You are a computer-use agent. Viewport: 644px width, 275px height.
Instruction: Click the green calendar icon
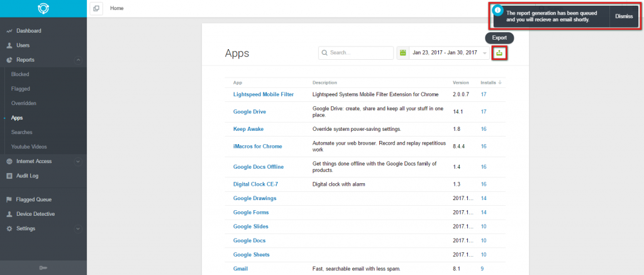(403, 53)
